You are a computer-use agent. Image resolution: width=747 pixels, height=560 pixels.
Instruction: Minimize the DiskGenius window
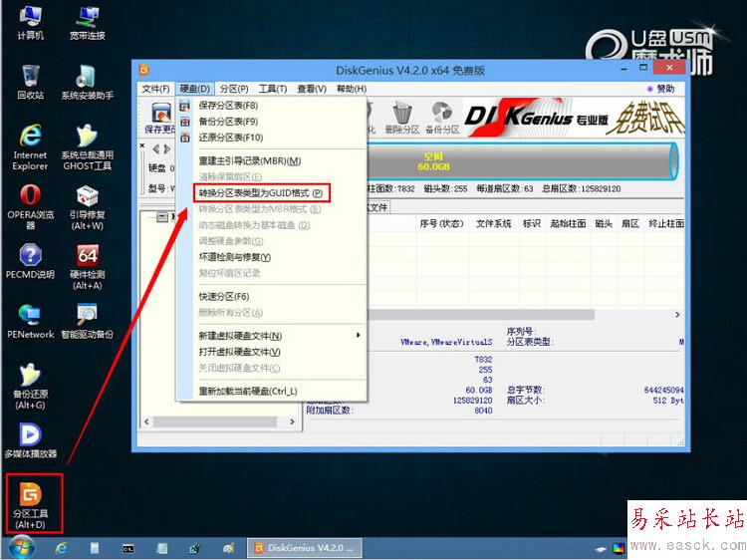point(624,68)
